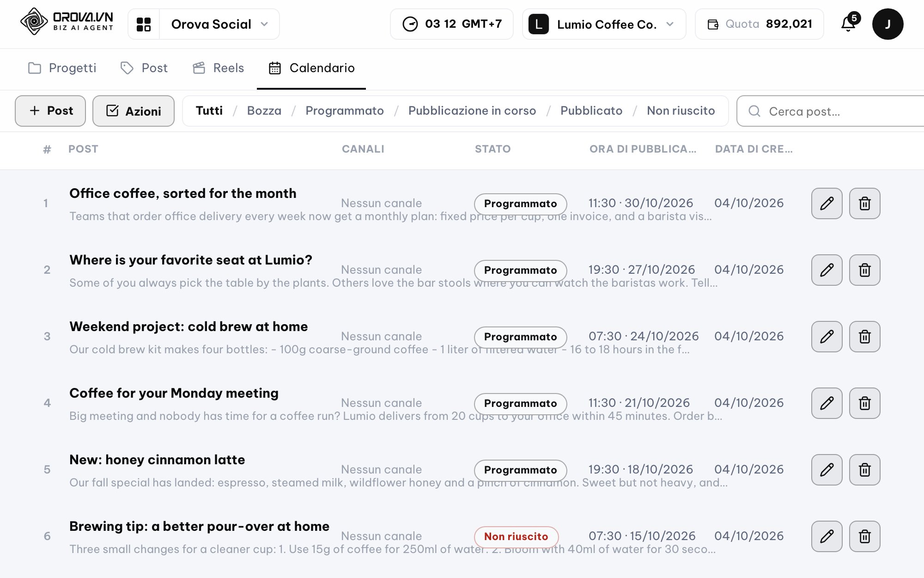Open the Lumio Coffee Co. workspace selector
Viewport: 924px width, 578px height.
(604, 24)
